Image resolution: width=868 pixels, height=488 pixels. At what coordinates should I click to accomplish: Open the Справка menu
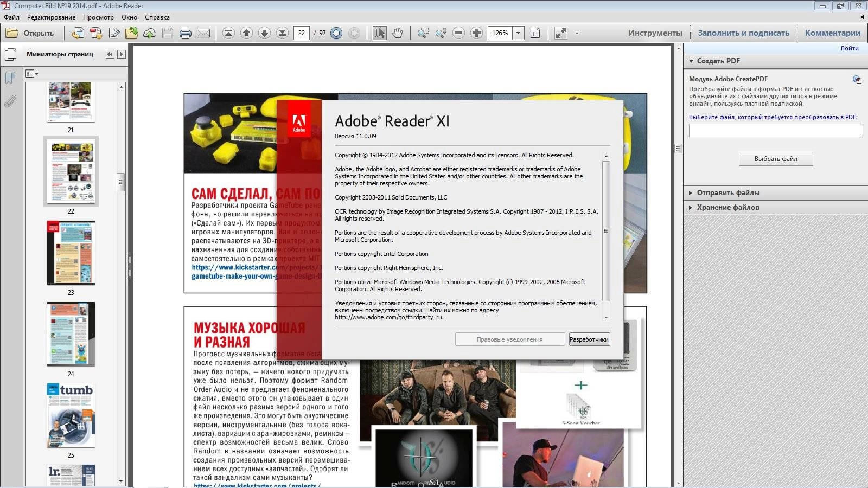[x=157, y=17]
